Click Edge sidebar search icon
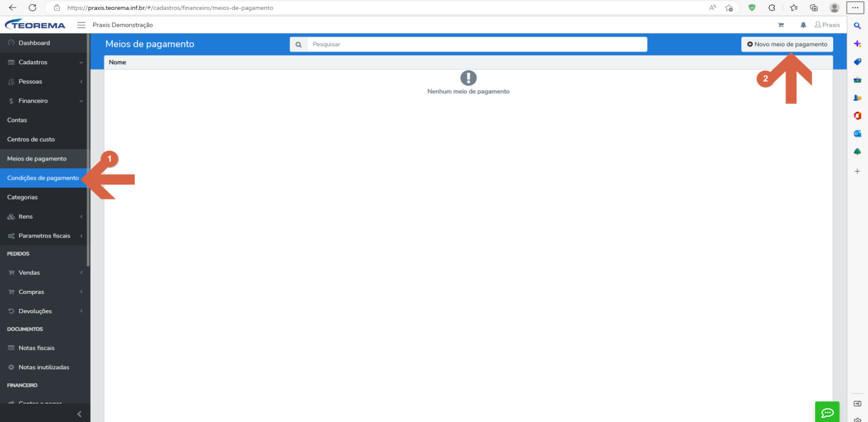The width and height of the screenshot is (868, 422). coord(857,25)
